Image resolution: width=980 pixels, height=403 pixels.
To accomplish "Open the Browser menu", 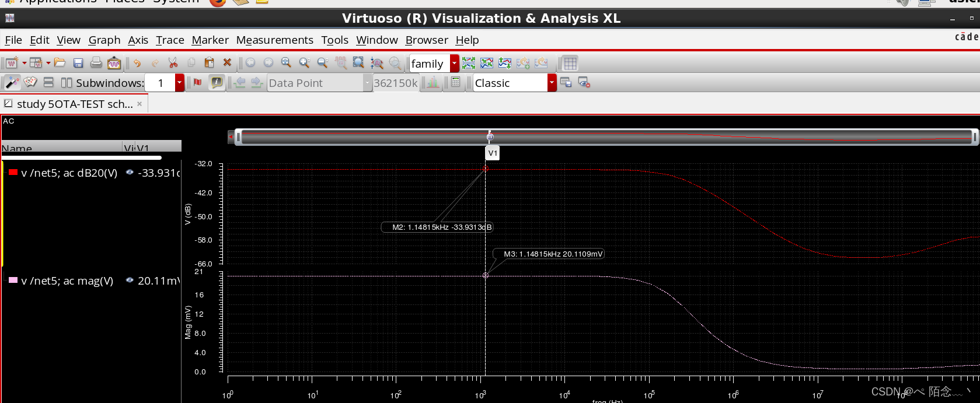I will pos(427,40).
